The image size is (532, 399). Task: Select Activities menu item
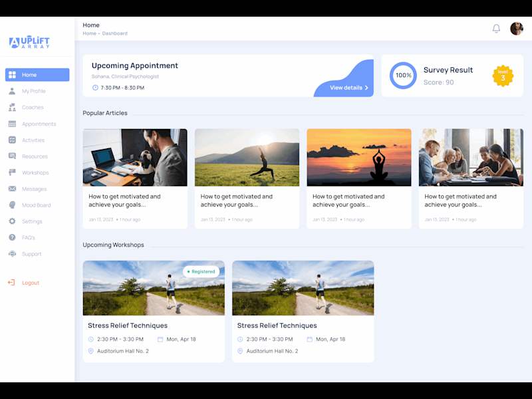tap(33, 140)
